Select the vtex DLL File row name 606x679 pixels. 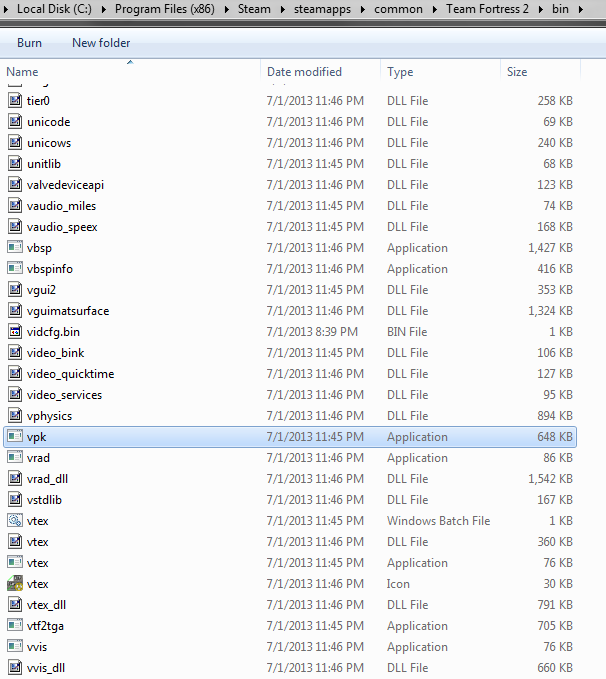37,542
